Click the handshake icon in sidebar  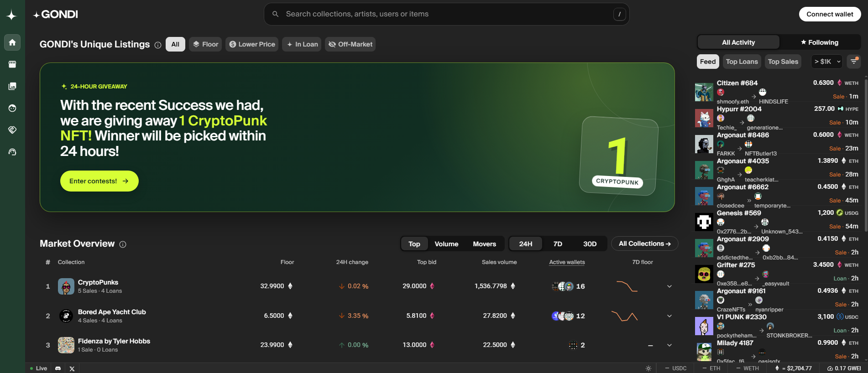coord(12,130)
